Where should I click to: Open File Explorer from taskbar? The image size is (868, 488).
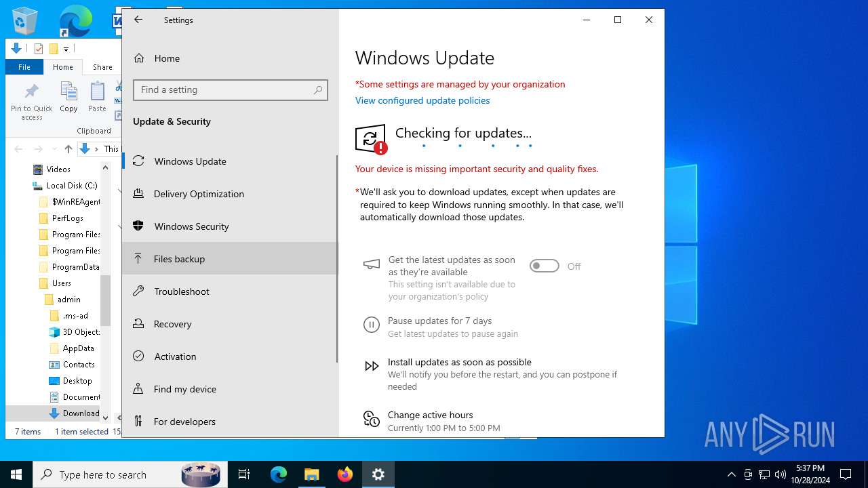click(311, 474)
